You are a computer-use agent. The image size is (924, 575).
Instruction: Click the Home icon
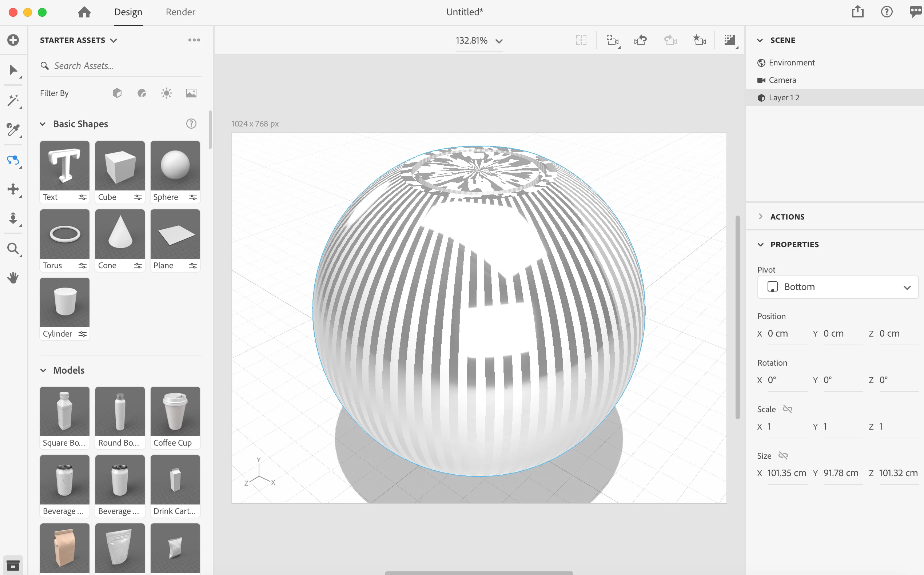pos(84,12)
